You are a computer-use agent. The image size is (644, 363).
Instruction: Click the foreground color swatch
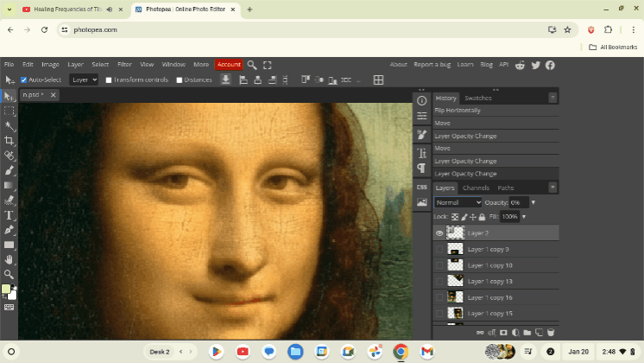pyautogui.click(x=7, y=290)
